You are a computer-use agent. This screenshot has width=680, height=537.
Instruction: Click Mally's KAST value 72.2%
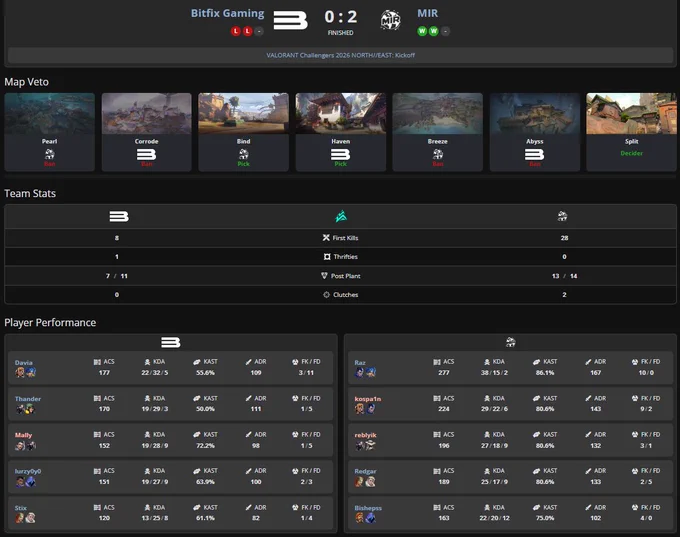click(205, 445)
